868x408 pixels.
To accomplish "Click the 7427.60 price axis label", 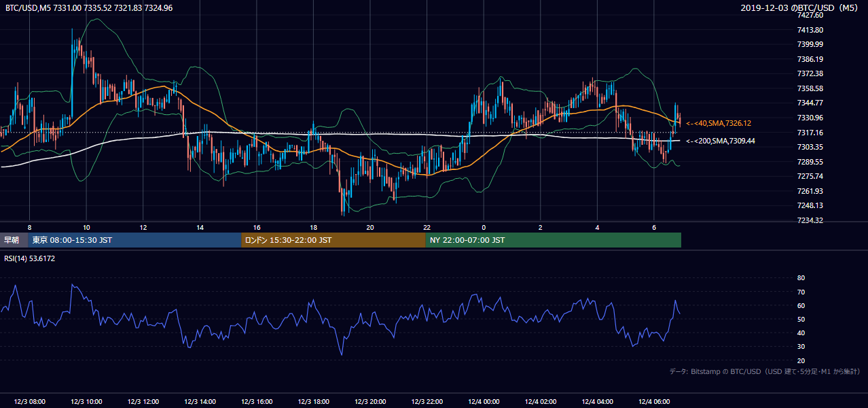I will [810, 15].
